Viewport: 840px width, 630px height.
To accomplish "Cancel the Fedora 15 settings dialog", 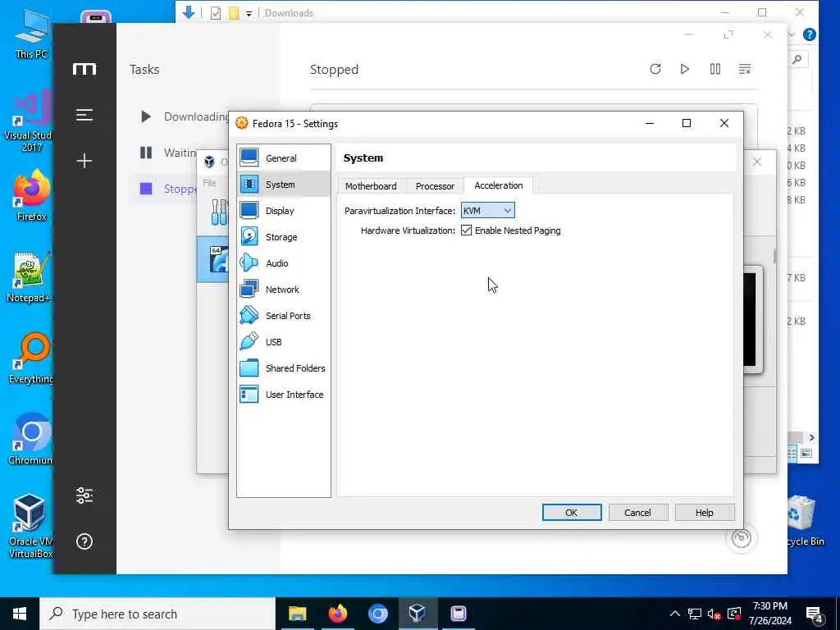I will tap(637, 513).
